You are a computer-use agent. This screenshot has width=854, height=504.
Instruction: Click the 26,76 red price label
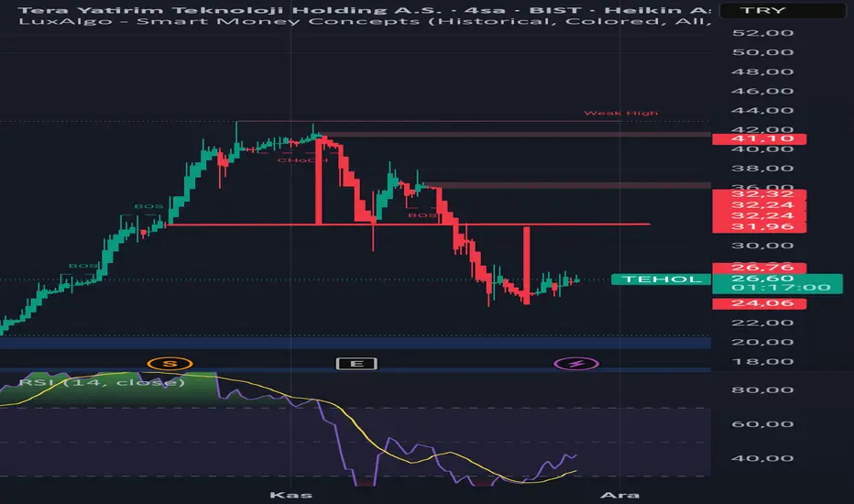[x=760, y=267]
